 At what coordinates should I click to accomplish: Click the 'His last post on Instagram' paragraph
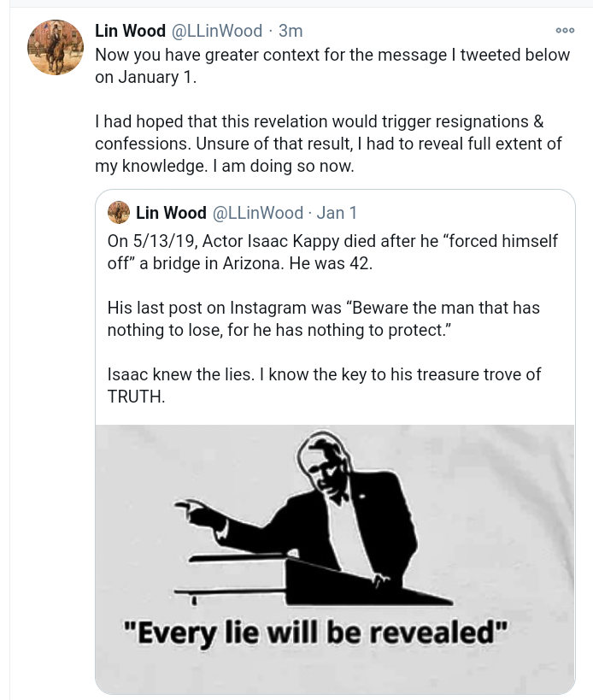[323, 318]
